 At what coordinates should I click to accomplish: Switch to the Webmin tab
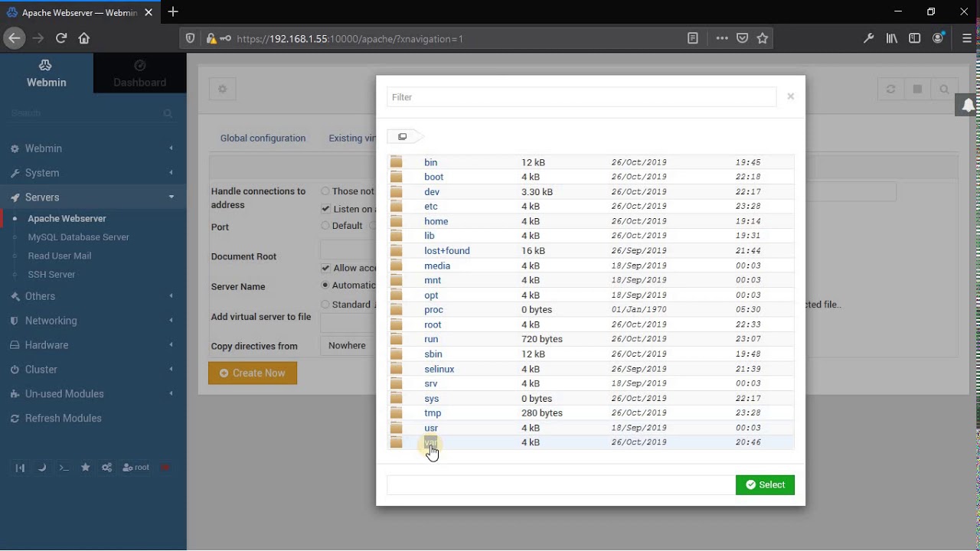tap(46, 73)
